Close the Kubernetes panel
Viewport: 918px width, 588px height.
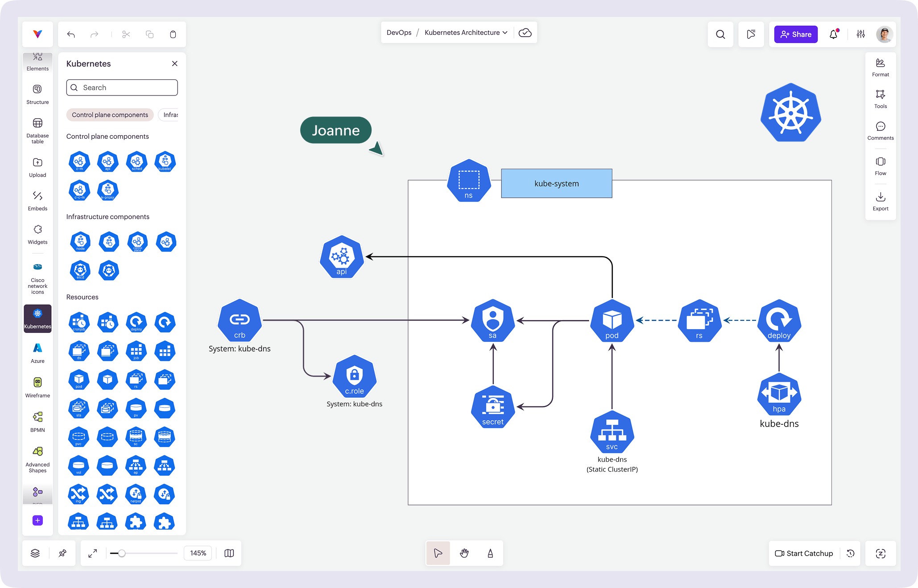(174, 63)
